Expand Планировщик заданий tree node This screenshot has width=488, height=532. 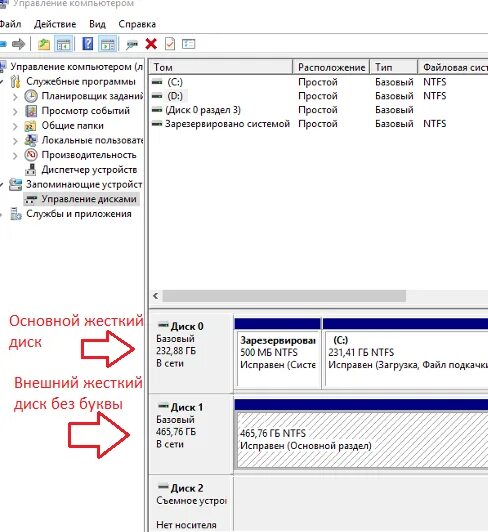tap(15, 97)
